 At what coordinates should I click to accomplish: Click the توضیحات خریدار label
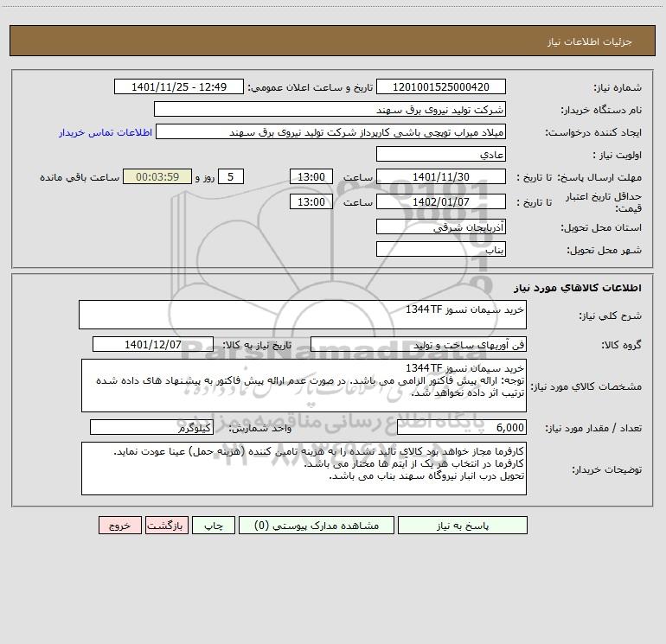point(607,469)
